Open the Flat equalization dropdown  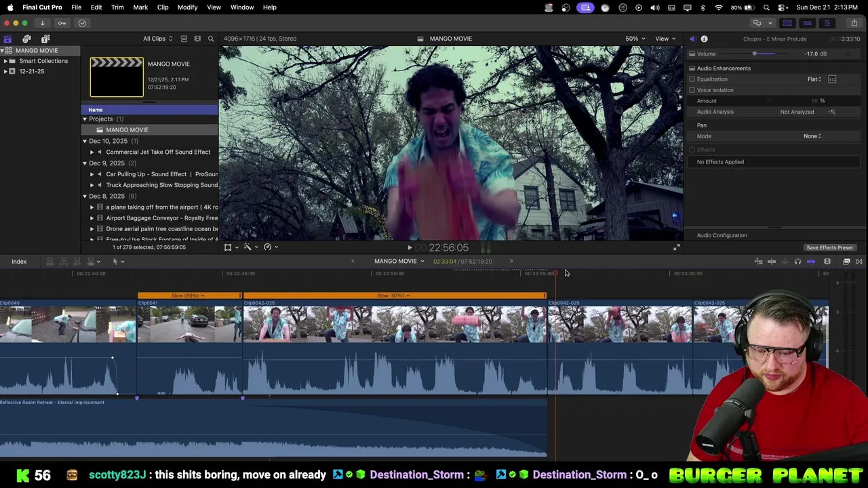click(814, 79)
